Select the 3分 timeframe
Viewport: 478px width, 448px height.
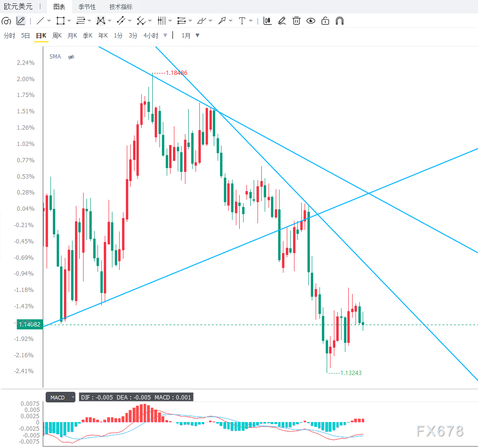pyautogui.click(x=133, y=36)
